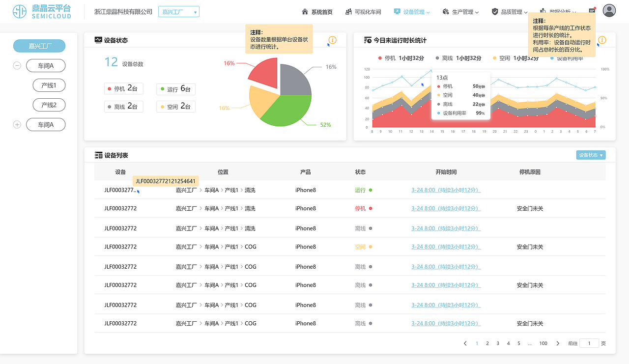The image size is (629, 364).
Task: Click the info icon on 设备状态 panel
Action: (332, 40)
